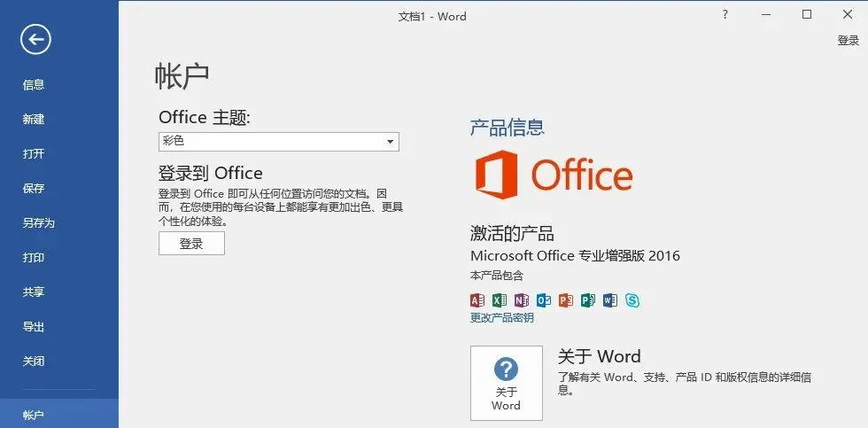Open the 另存为 menu item
Screen dimensions: 868x428
click(x=39, y=223)
